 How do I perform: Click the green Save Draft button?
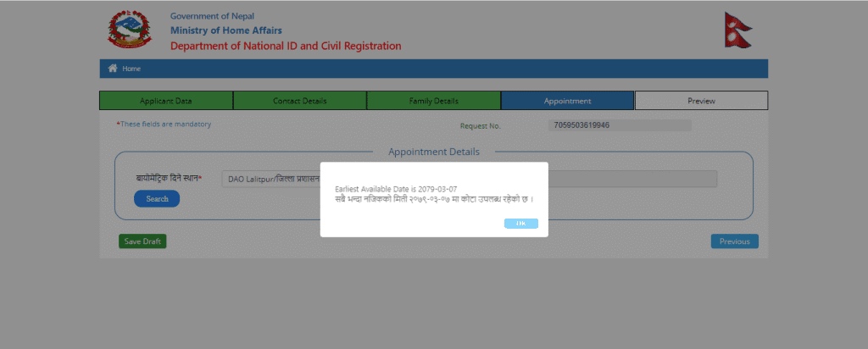tap(142, 241)
